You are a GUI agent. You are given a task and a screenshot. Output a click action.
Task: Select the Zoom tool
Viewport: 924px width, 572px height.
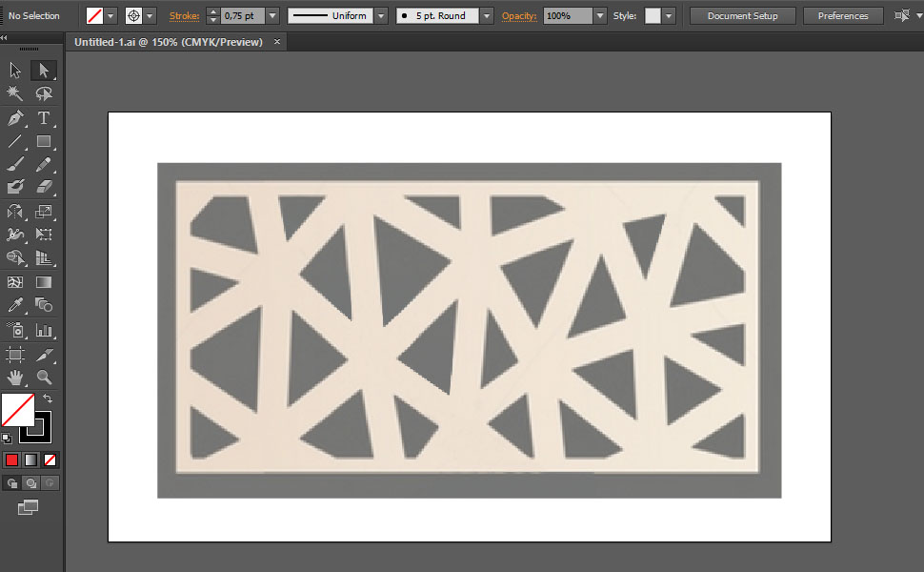tap(44, 377)
